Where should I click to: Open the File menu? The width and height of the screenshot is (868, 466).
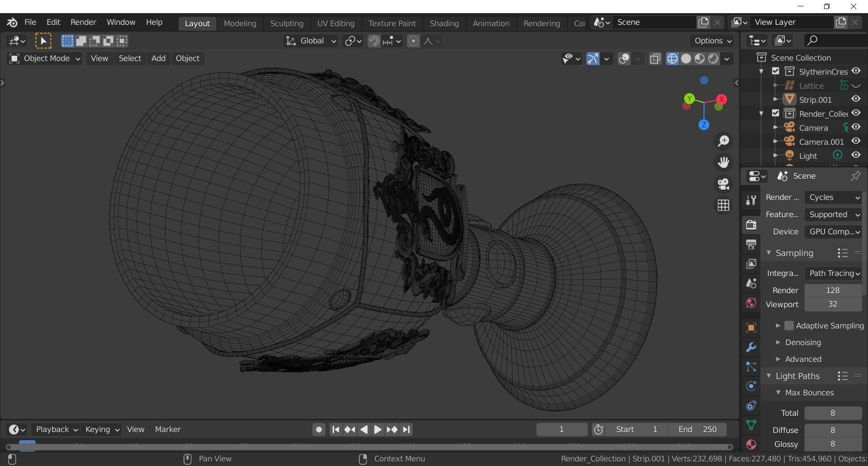pos(30,22)
